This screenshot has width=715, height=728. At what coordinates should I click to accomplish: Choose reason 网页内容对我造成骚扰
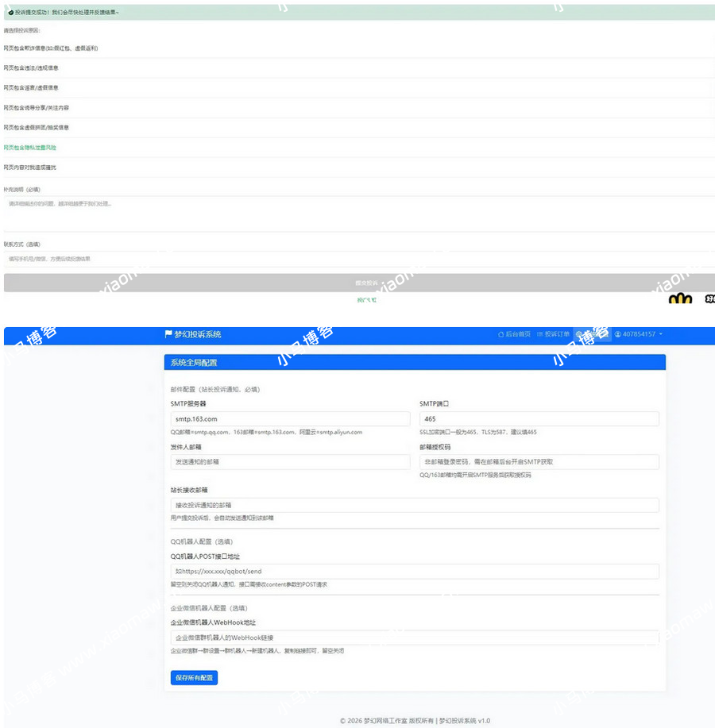point(30,168)
